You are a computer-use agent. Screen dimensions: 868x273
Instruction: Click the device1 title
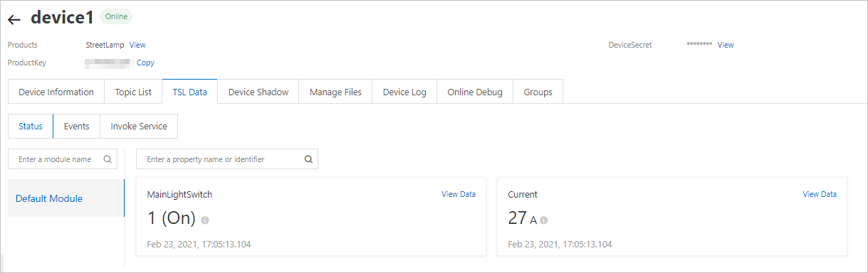click(62, 18)
